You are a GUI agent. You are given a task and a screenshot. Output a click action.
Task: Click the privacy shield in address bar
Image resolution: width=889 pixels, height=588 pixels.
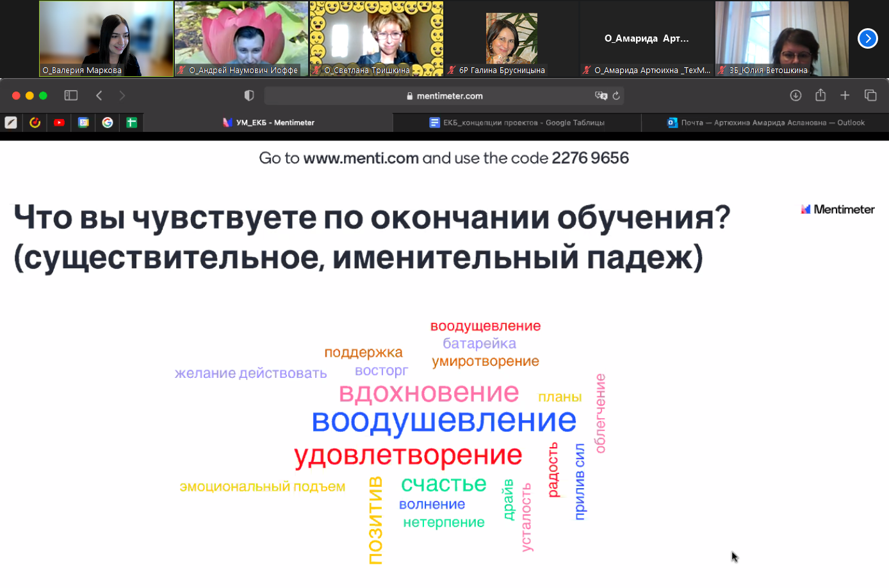(249, 95)
